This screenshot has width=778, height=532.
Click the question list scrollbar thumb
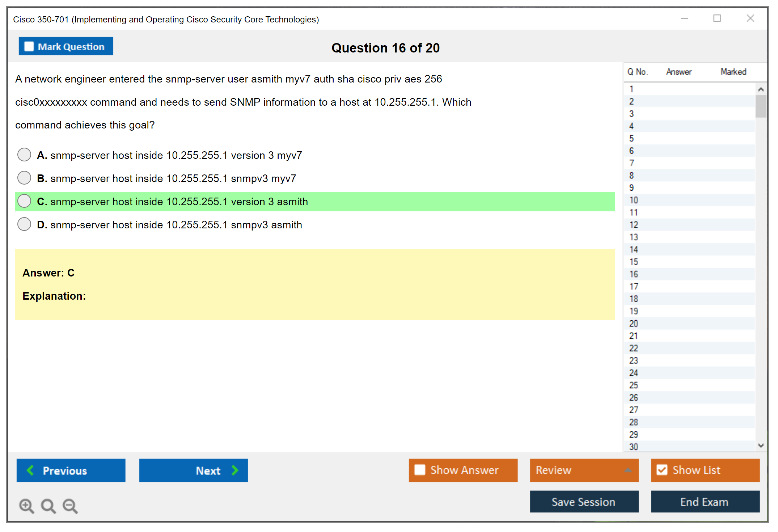tap(761, 106)
